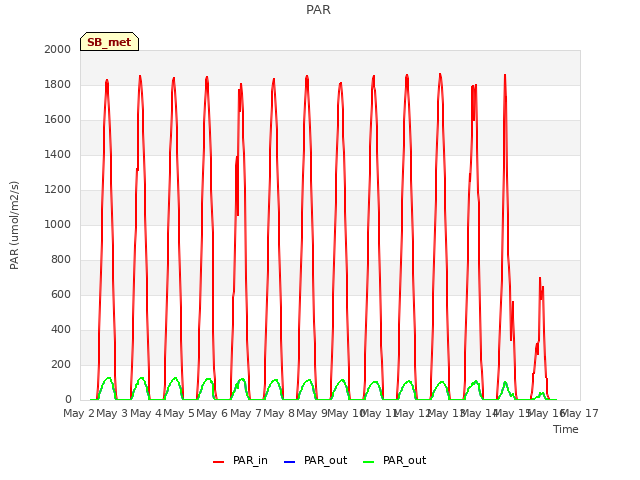Click the 1600 y-axis tick label
Viewport: 640px width, 480px height.
[58, 120]
